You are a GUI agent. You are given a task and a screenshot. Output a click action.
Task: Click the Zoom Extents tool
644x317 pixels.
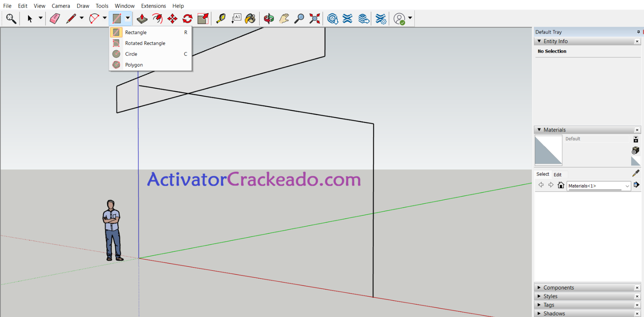[x=315, y=19]
